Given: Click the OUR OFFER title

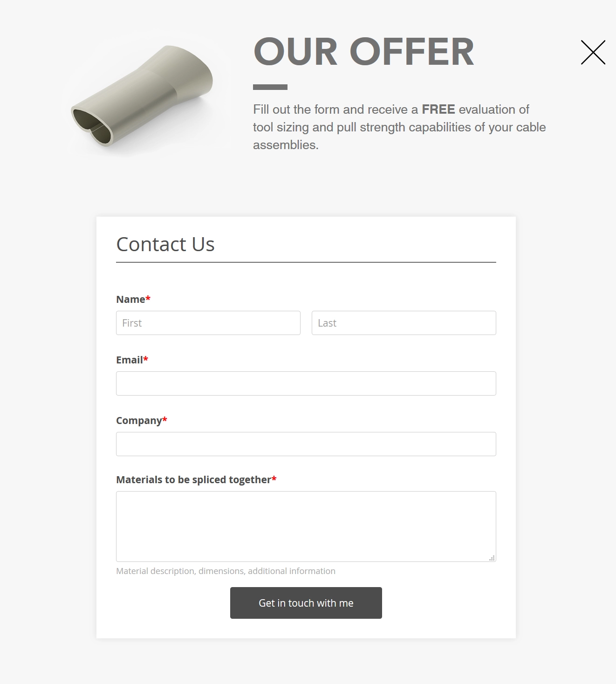Looking at the screenshot, I should coord(363,51).
